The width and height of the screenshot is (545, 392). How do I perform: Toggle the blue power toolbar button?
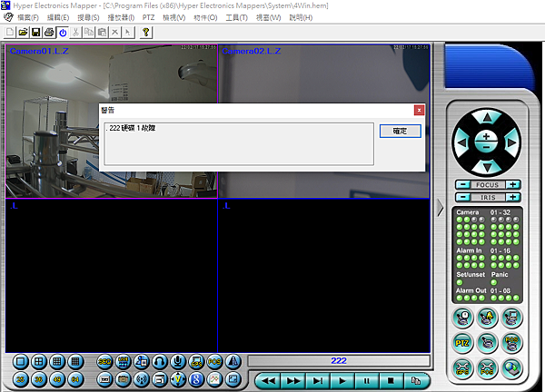pos(63,33)
